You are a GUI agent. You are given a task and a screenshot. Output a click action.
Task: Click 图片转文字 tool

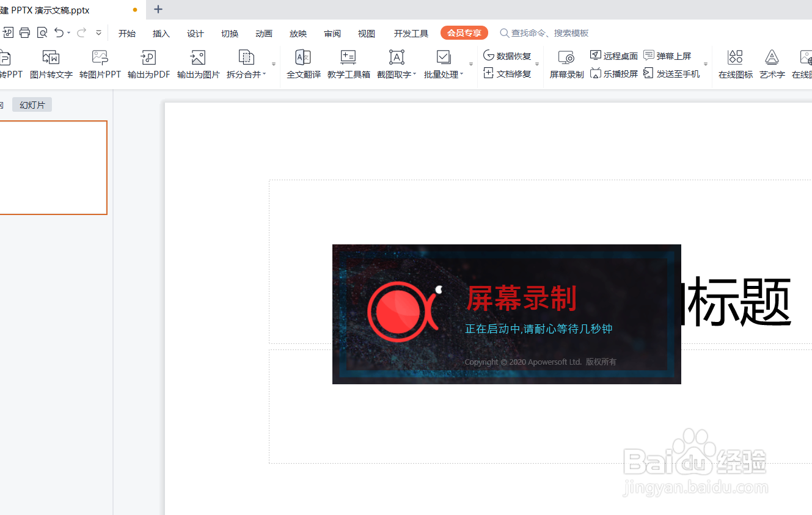tap(51, 65)
